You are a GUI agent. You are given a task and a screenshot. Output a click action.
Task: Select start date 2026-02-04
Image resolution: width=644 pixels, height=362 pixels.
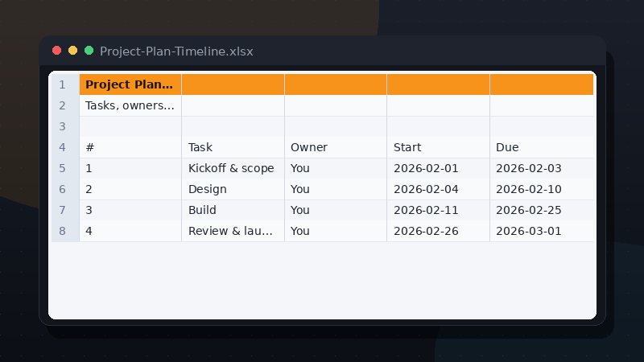(x=438, y=189)
